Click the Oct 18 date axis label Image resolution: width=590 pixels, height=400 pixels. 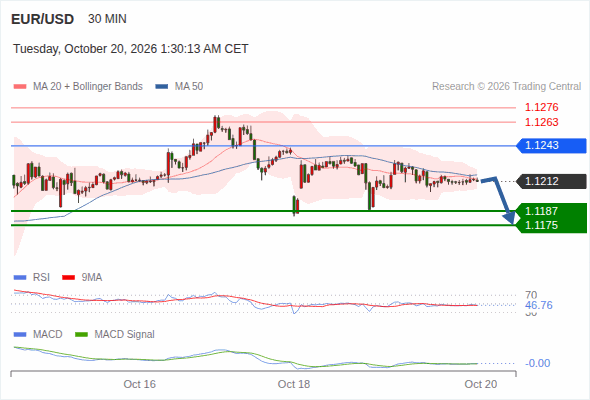[x=294, y=384]
